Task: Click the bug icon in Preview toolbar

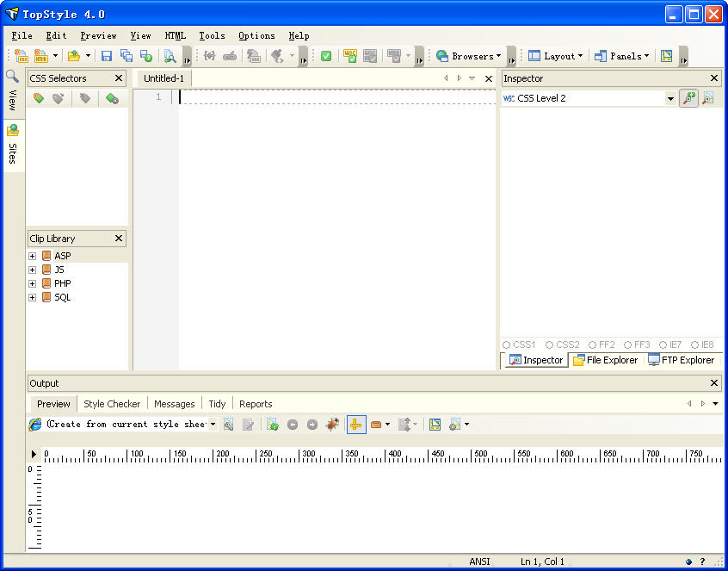Action: (x=332, y=425)
